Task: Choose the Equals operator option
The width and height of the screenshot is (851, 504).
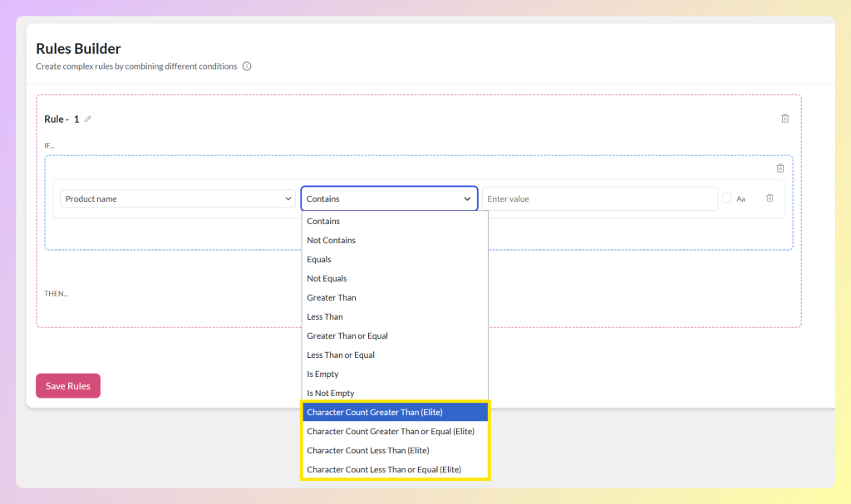Action: [x=395, y=259]
